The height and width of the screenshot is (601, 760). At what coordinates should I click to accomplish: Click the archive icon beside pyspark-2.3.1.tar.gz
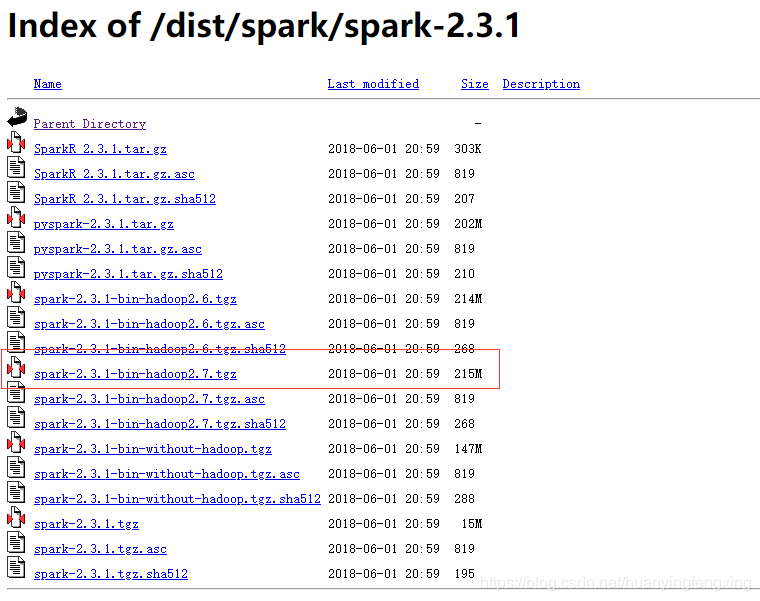tap(16, 218)
